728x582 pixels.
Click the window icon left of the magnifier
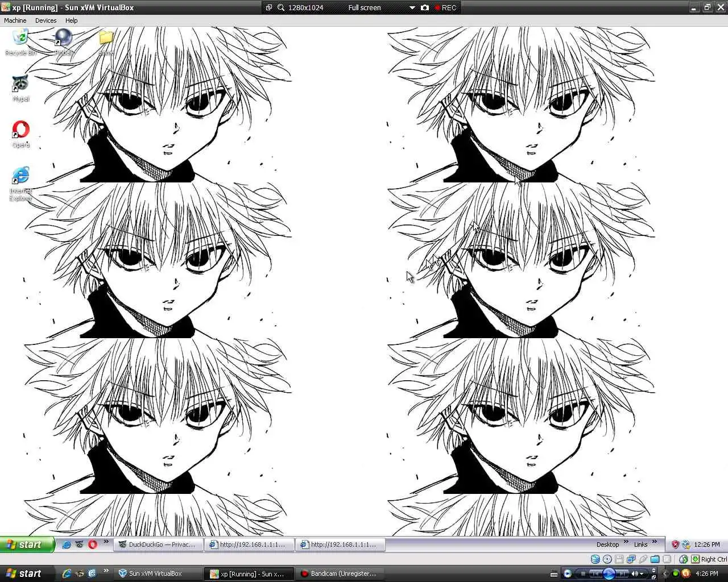tap(269, 7)
